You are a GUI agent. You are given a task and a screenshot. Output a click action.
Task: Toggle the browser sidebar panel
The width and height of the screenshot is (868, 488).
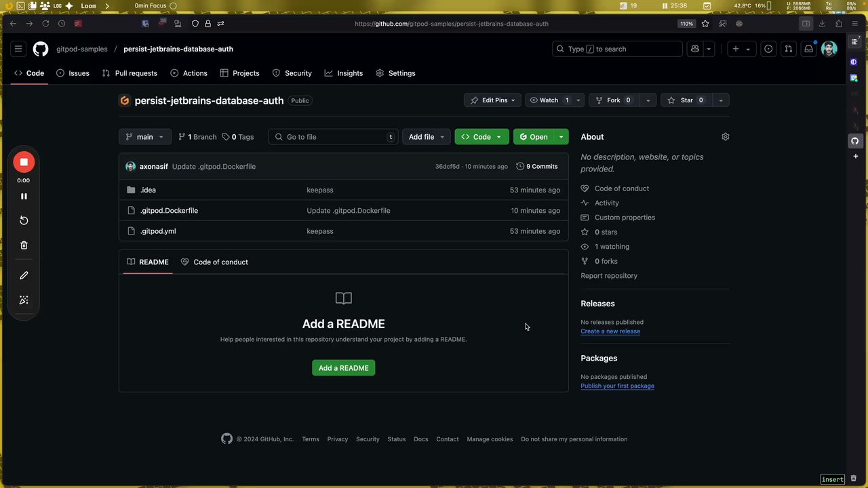pos(806,24)
